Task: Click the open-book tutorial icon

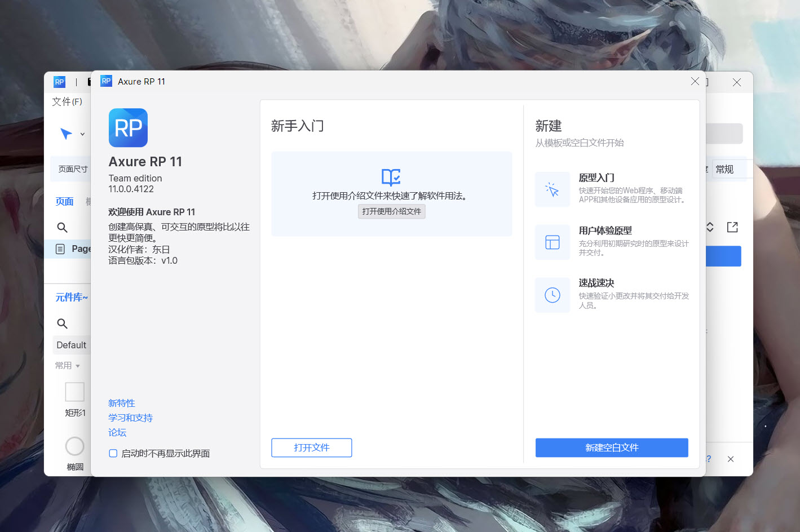Action: click(391, 177)
